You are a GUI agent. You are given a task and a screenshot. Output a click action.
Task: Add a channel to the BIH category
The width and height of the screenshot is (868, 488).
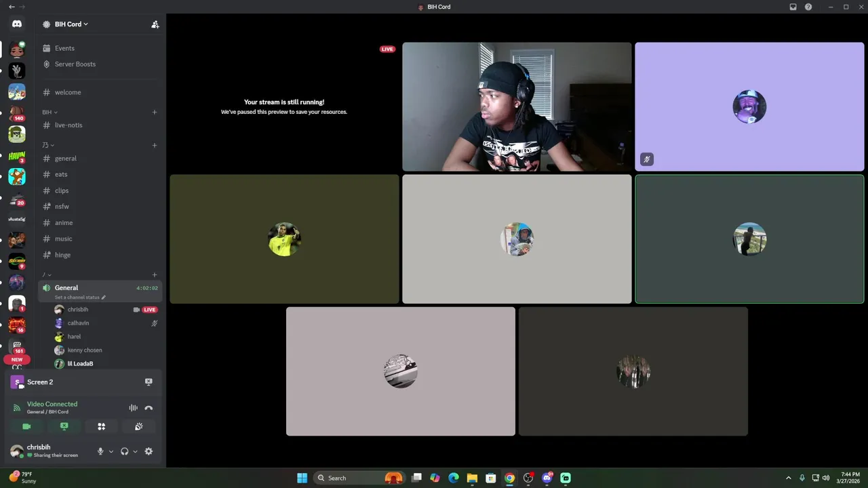click(155, 113)
